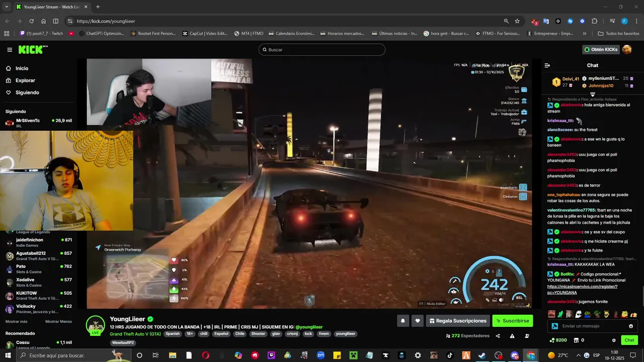
Task: Open jaidefinichon channel in sidebar
Action: [39, 242]
